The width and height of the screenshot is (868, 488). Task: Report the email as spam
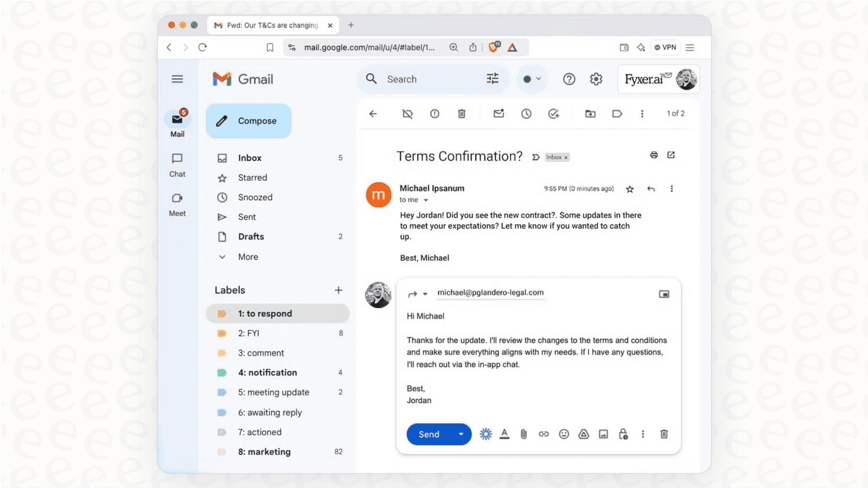[435, 114]
